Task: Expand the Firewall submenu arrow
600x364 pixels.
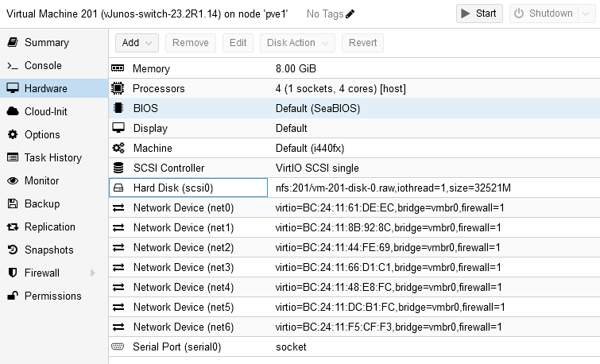Action: point(93,273)
